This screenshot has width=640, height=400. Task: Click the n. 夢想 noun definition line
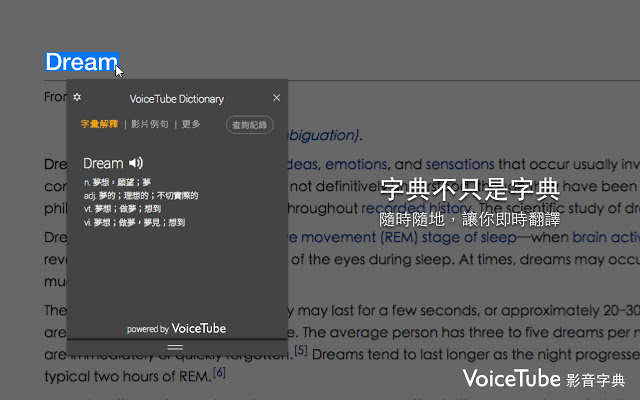click(118, 182)
